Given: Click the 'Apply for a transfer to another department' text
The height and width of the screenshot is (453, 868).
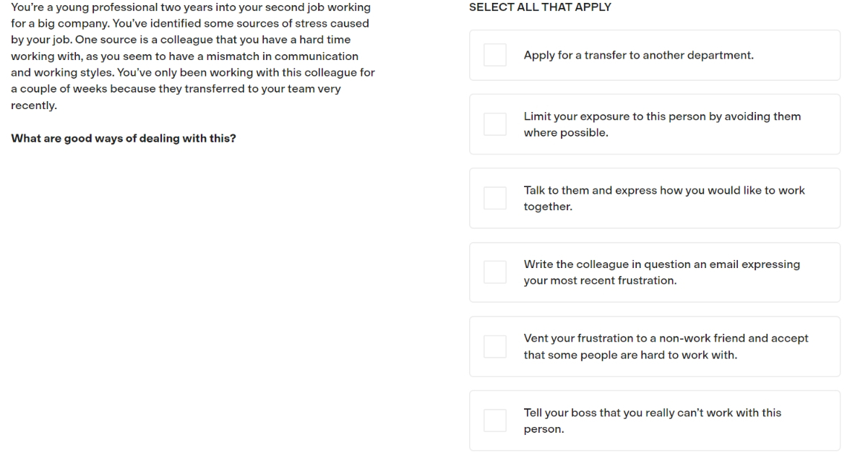Looking at the screenshot, I should (x=639, y=55).
